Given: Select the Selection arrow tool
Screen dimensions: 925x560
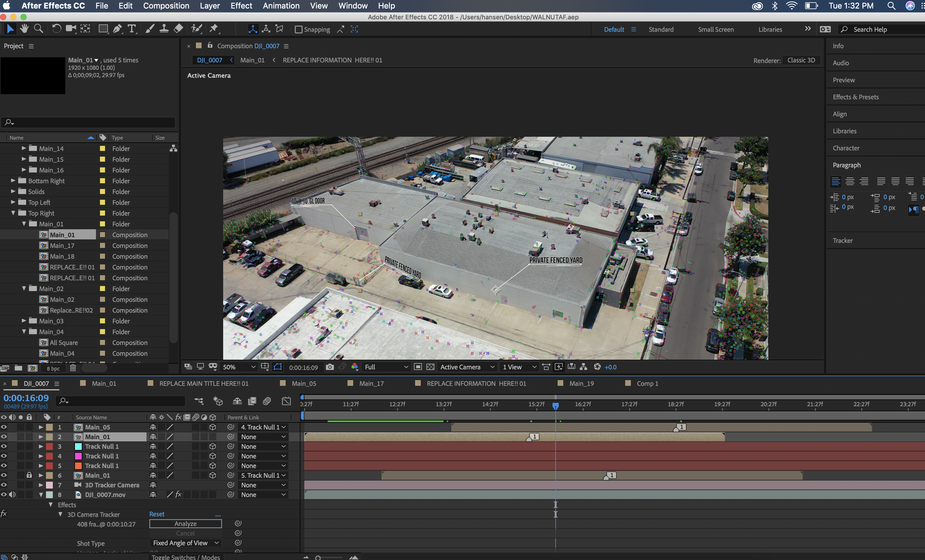Looking at the screenshot, I should tap(10, 29).
